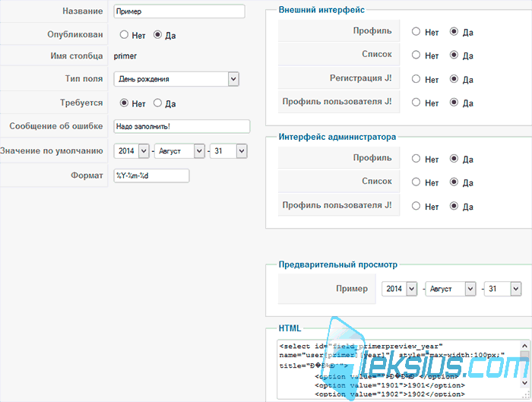
Task: Open the Тип поля dropdown
Action: pos(176,79)
